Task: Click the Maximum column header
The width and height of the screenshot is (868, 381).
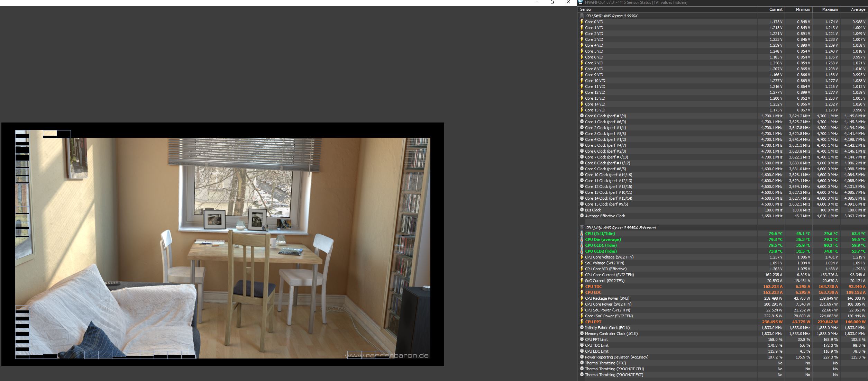Action: (830, 9)
